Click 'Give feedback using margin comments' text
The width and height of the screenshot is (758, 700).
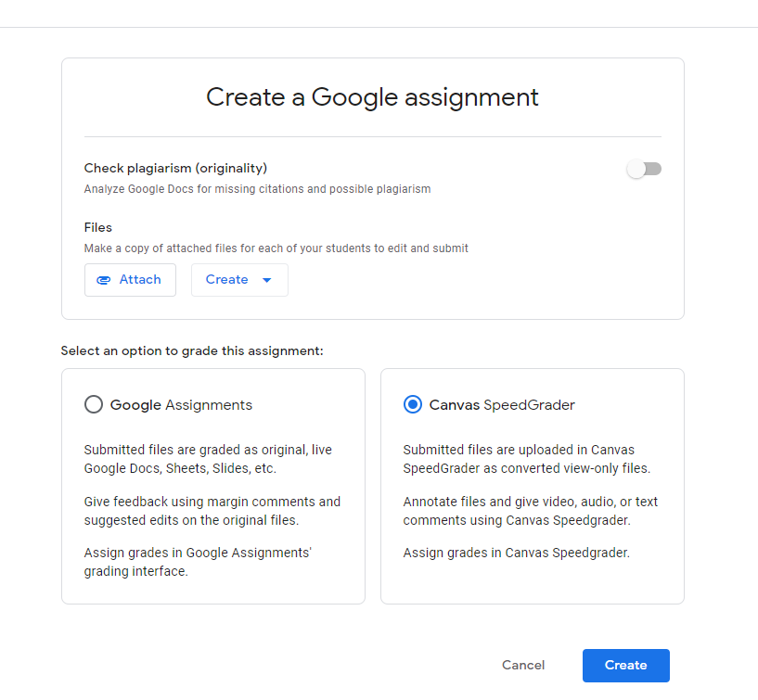point(212,511)
